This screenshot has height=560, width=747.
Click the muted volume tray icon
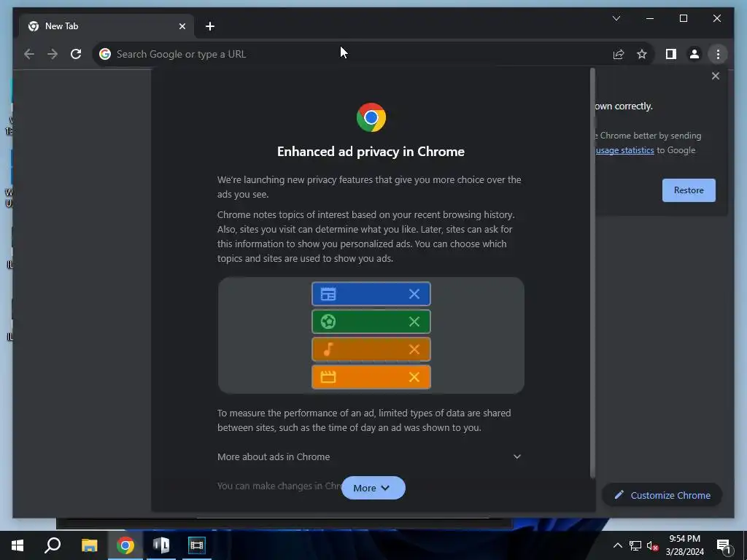[x=653, y=545]
